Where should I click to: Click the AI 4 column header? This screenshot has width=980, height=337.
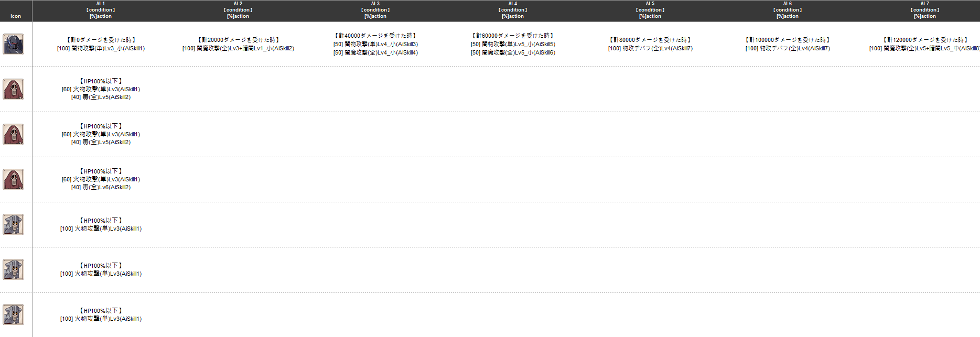(512, 10)
